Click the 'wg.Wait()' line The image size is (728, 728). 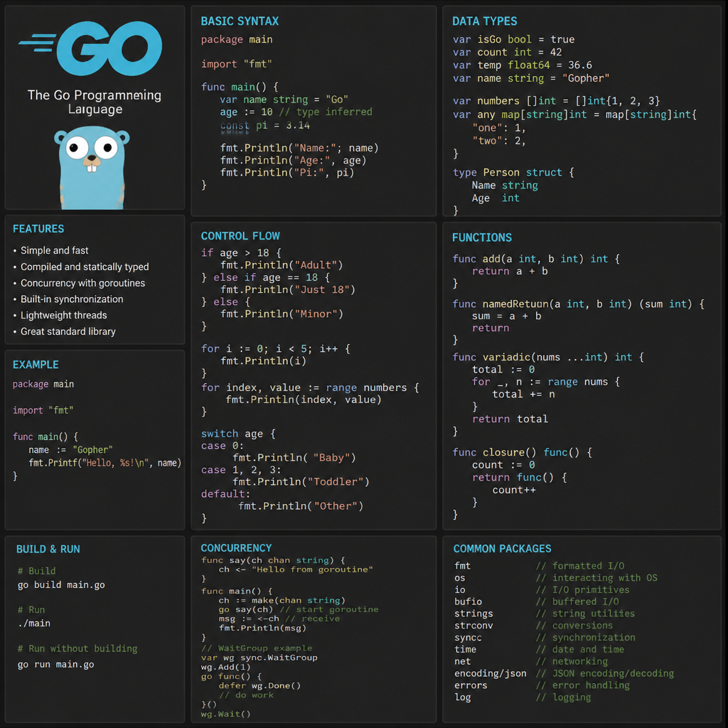(225, 714)
